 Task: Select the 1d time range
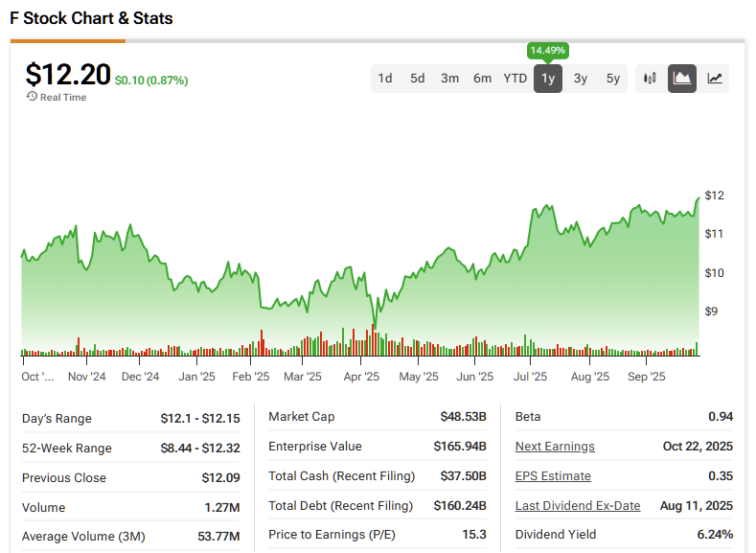pyautogui.click(x=385, y=79)
